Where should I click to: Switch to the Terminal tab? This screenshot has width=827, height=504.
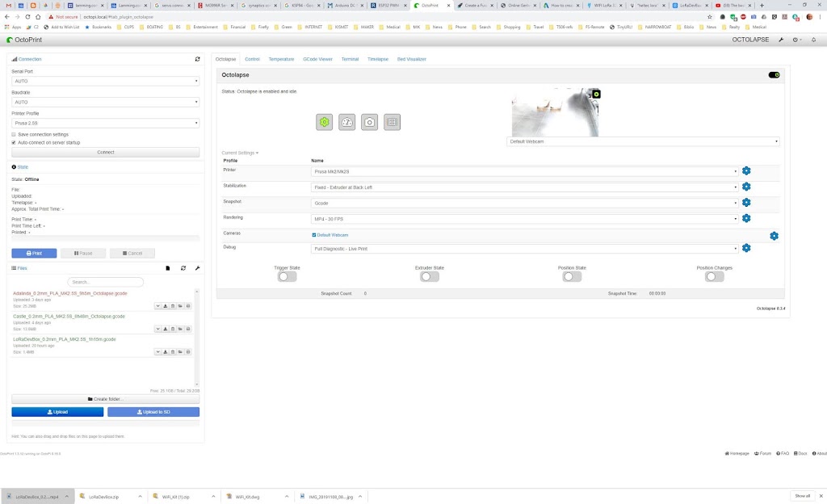350,59
